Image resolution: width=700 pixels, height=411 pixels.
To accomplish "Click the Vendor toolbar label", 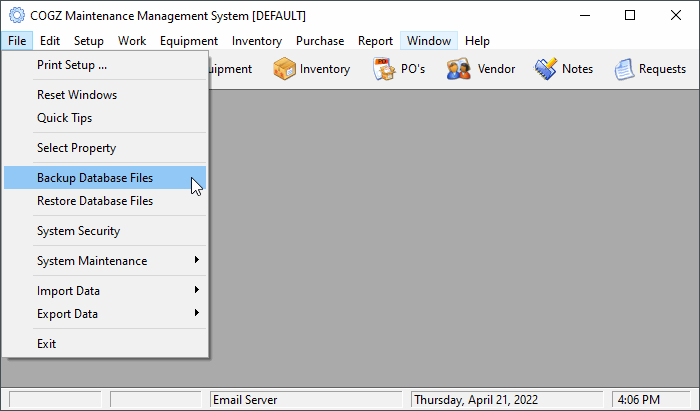I will click(x=496, y=69).
